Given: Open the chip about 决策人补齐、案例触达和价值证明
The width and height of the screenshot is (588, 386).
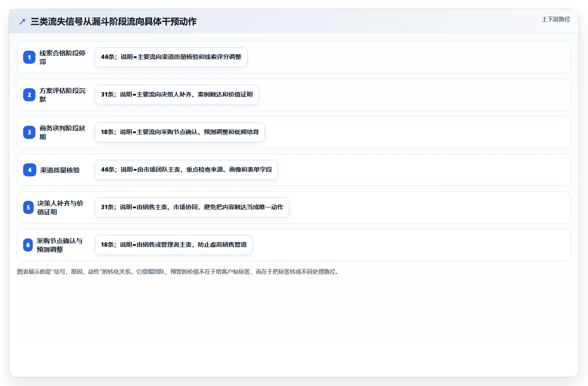Looking at the screenshot, I should 177,95.
